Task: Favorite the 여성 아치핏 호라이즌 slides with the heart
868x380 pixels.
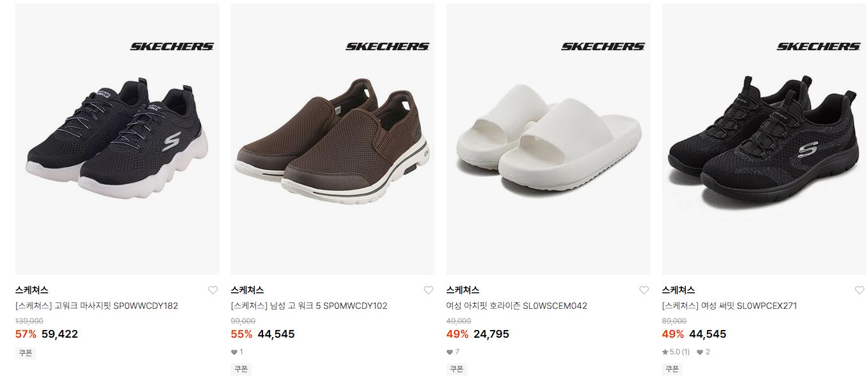Action: [644, 290]
